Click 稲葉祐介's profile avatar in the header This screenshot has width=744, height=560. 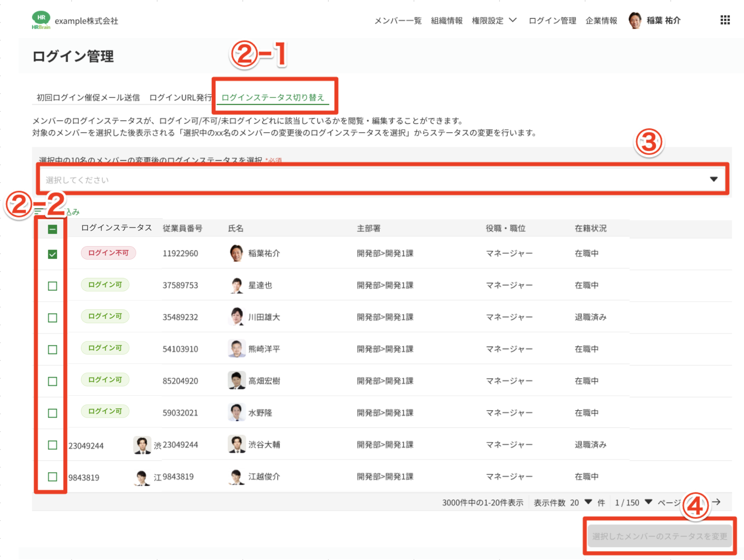(x=635, y=20)
